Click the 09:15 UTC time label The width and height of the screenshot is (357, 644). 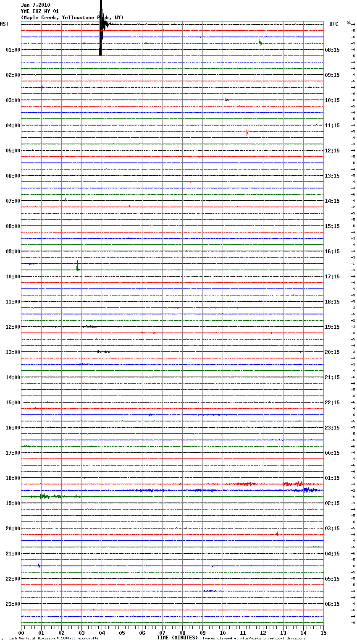[x=332, y=75]
